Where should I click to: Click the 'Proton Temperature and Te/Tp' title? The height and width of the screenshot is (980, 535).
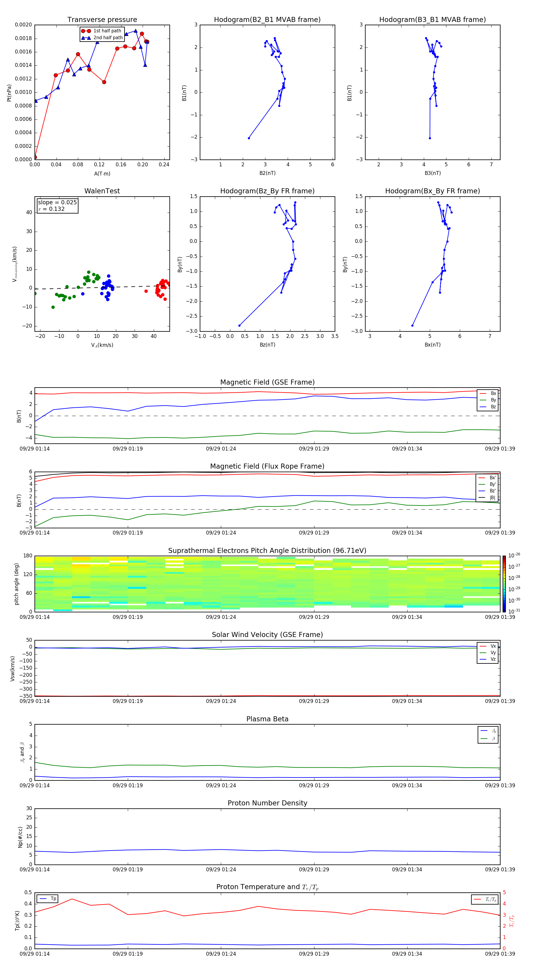coord(267,887)
